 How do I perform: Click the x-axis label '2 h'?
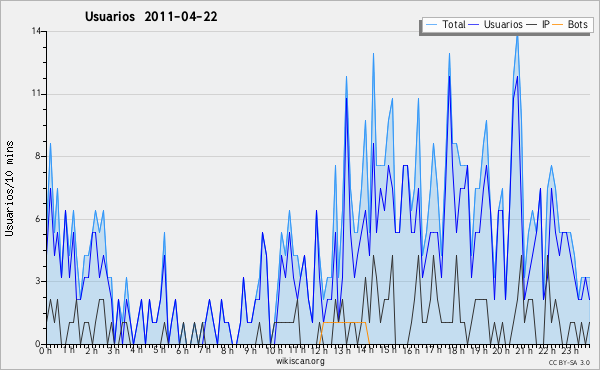91,350
